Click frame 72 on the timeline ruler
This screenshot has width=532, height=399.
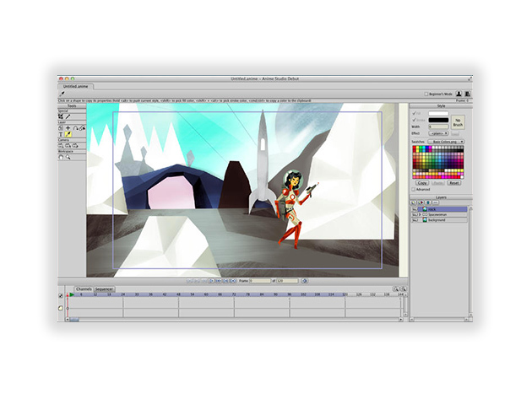(x=234, y=294)
